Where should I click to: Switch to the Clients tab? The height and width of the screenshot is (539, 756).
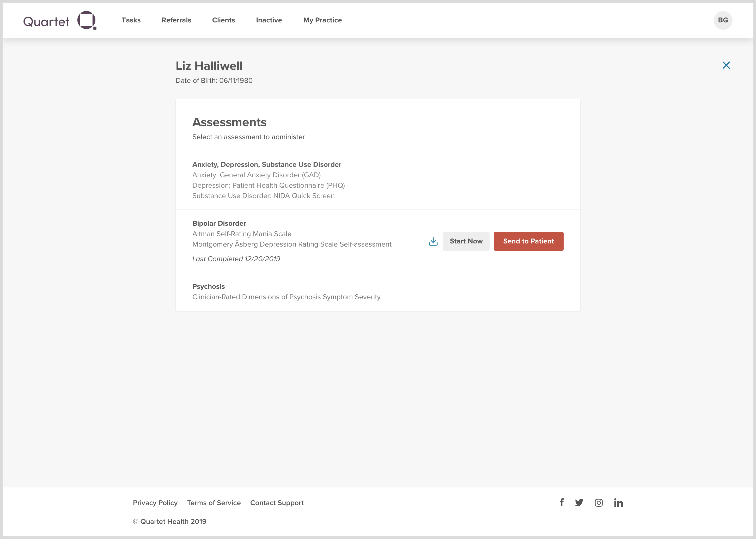pos(223,20)
